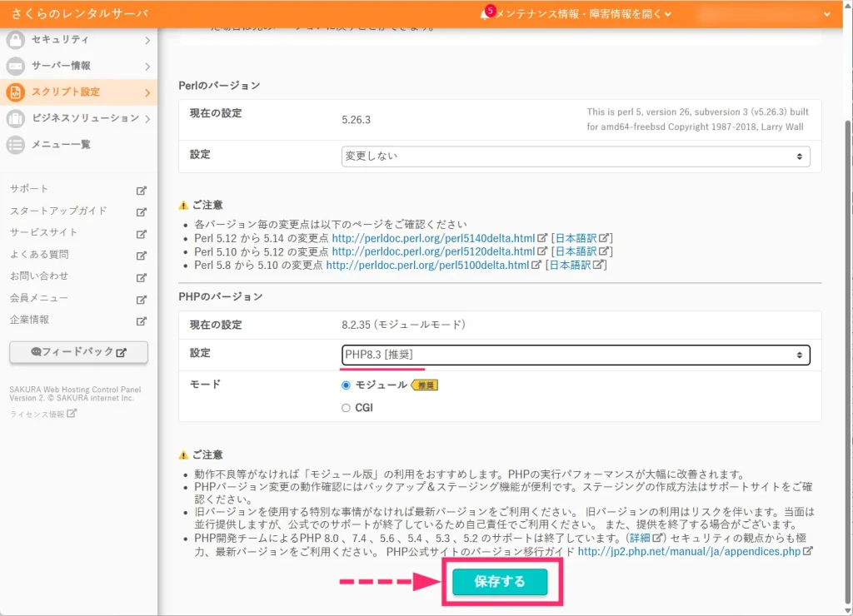This screenshot has height=616, width=853.
Task: Click the さくらのレンタルサーバ header logo
Action: 79,13
